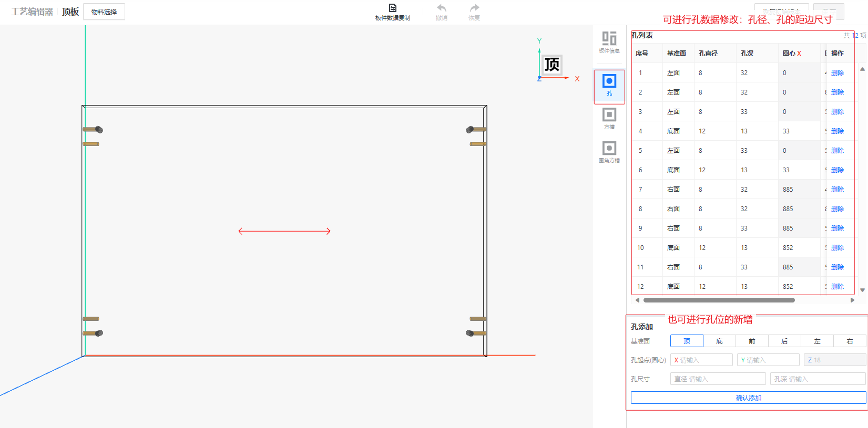The width and height of the screenshot is (868, 428).
Task: Click the 撤销 undo arrow icon
Action: point(441,8)
